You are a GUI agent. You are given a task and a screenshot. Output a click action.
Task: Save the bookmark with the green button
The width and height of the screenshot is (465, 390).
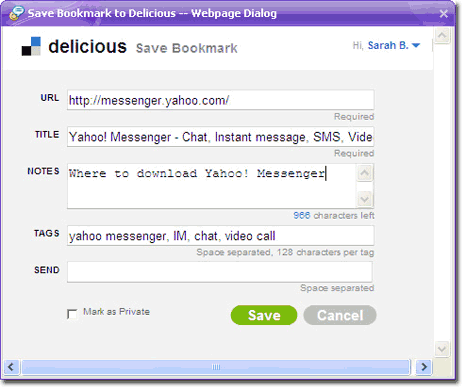264,315
